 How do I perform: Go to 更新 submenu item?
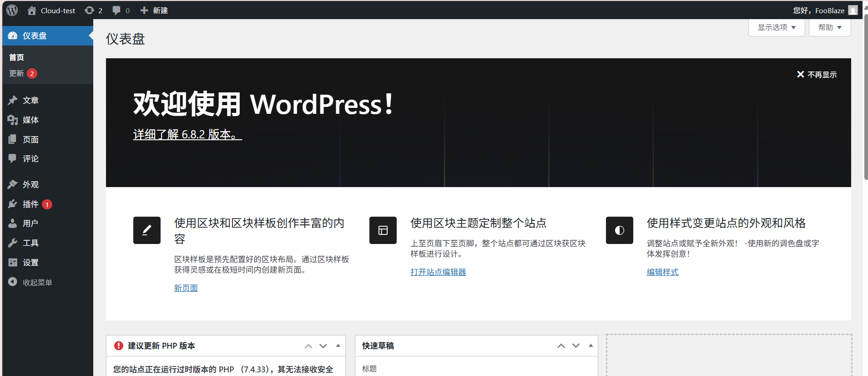pos(16,73)
